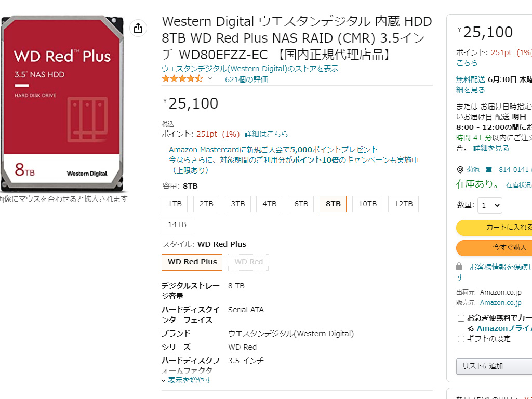Click the Add to List button

[494, 366]
